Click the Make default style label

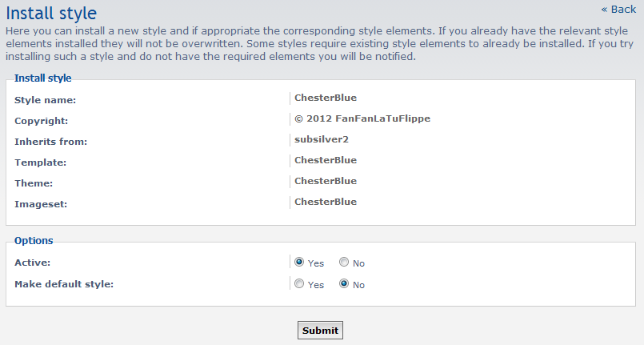click(x=64, y=284)
